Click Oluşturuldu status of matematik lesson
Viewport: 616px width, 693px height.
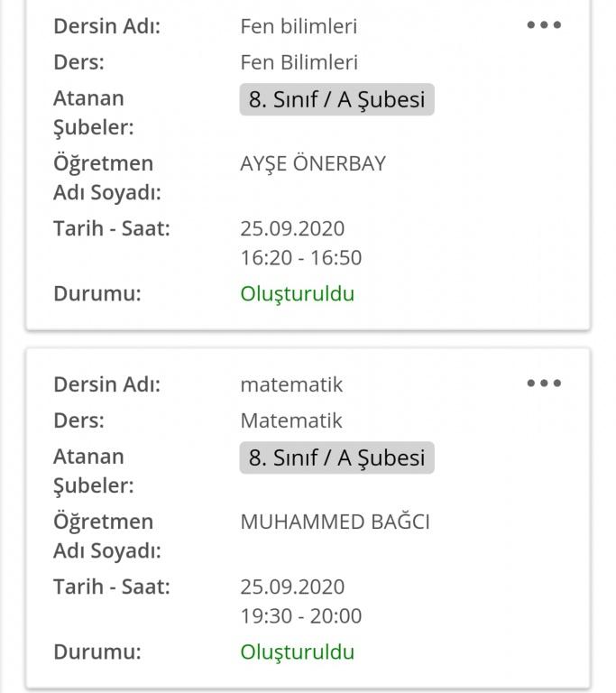coord(297,651)
